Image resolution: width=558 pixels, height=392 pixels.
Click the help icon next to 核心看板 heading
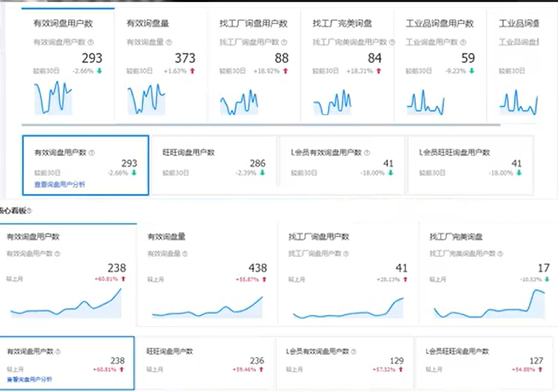coord(29,211)
